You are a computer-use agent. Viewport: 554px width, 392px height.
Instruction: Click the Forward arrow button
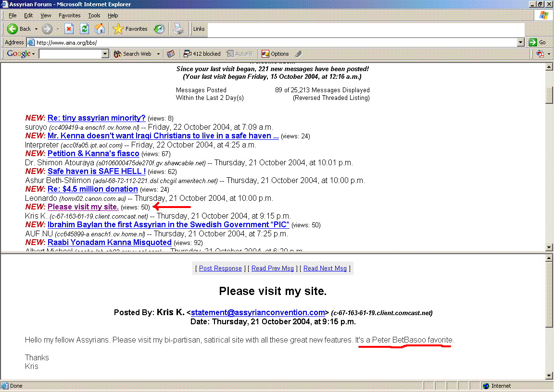(x=47, y=29)
